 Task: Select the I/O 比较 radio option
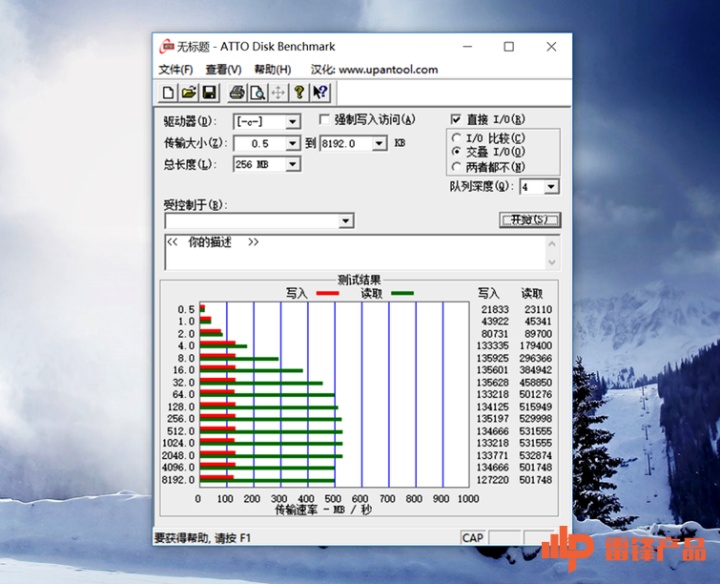(x=456, y=138)
